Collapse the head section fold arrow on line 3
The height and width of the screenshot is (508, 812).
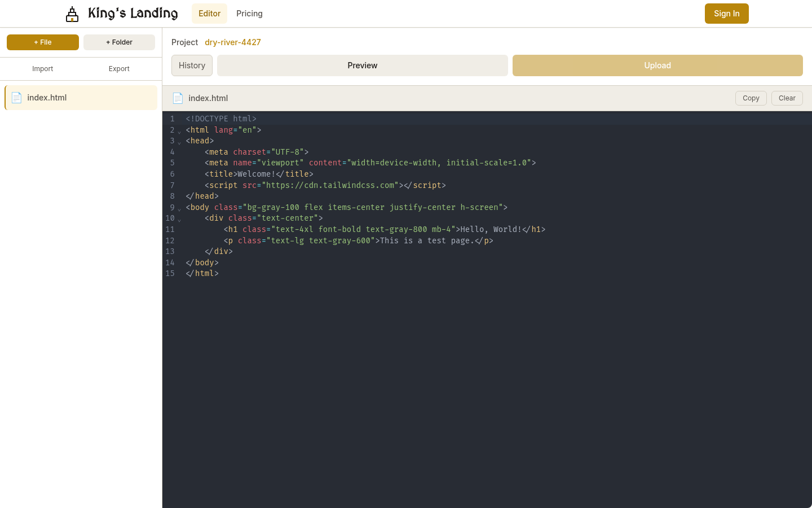(x=179, y=143)
